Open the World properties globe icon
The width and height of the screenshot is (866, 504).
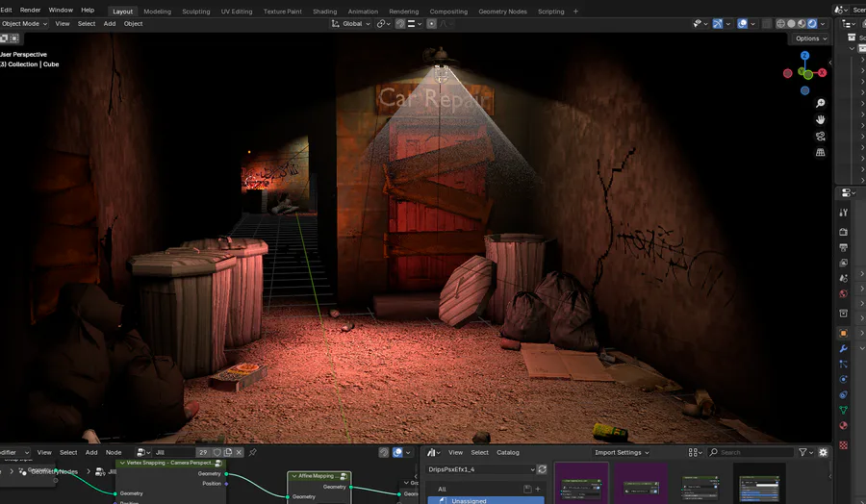[x=843, y=294]
